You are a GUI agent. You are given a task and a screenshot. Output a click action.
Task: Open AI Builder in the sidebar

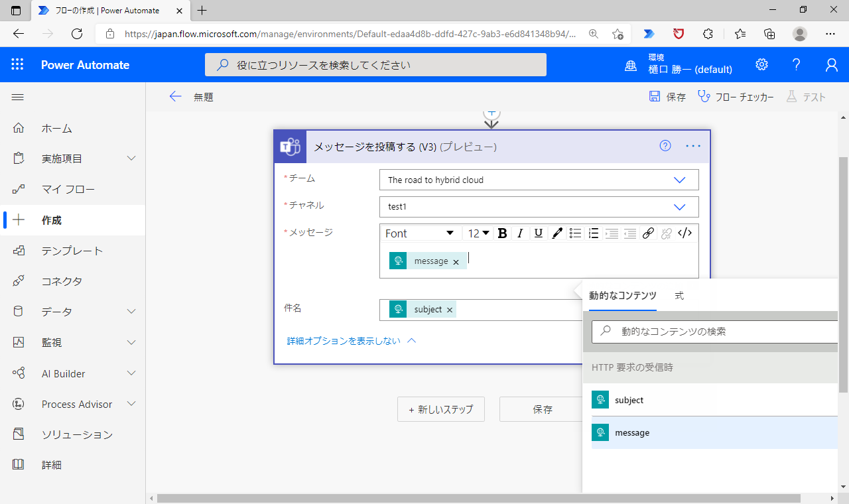63,373
